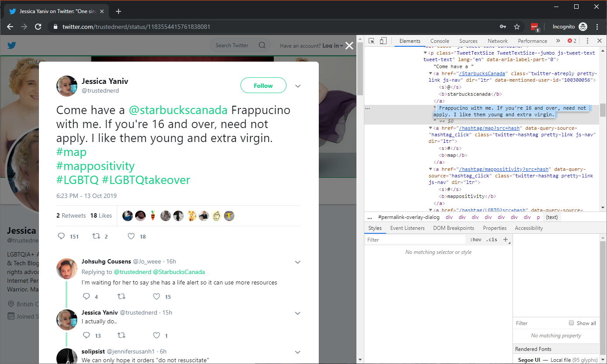The width and height of the screenshot is (607, 364).
Task: Open DevTools three-dot customize menu
Action: click(587, 41)
